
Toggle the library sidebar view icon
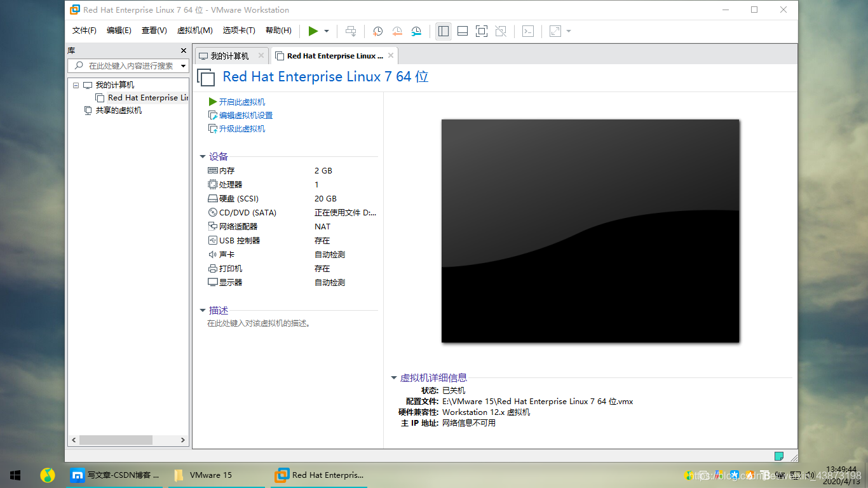[444, 30]
